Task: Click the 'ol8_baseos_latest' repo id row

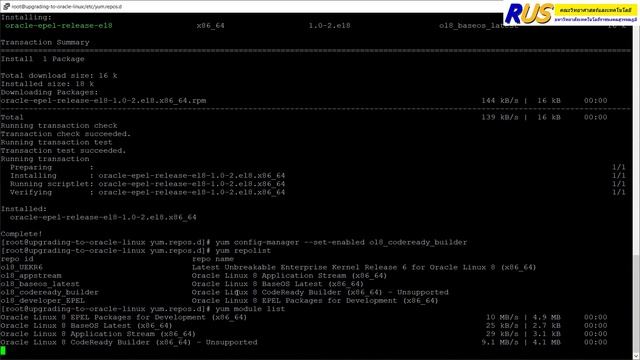Action: click(x=40, y=284)
